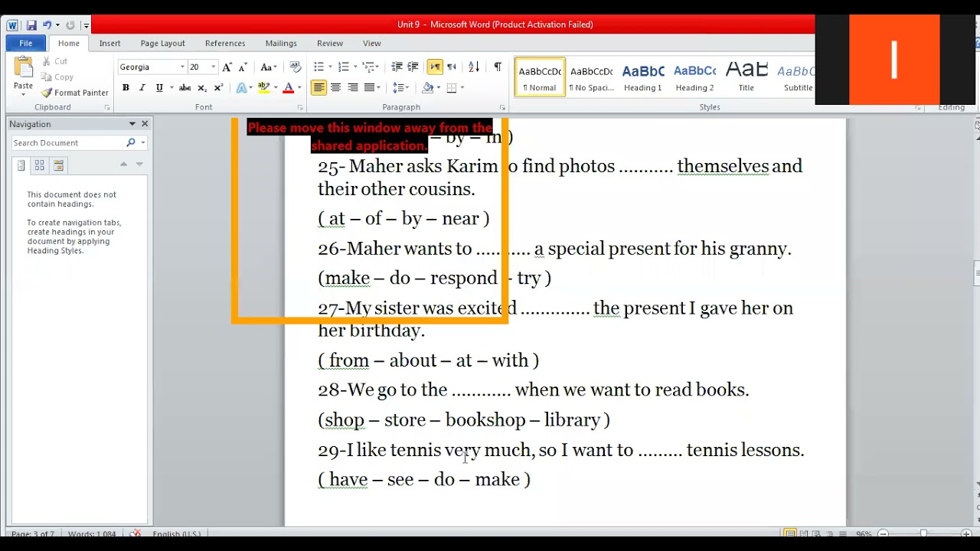
Task: Switch to View tab
Action: [372, 44]
